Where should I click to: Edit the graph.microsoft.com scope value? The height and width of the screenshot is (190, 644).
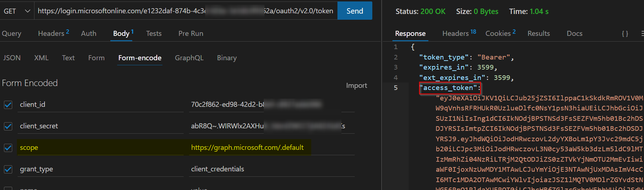pos(272,147)
